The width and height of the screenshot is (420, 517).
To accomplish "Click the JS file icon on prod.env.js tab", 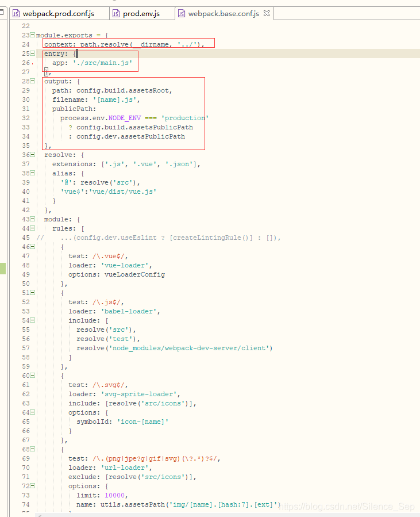I will click(116, 14).
